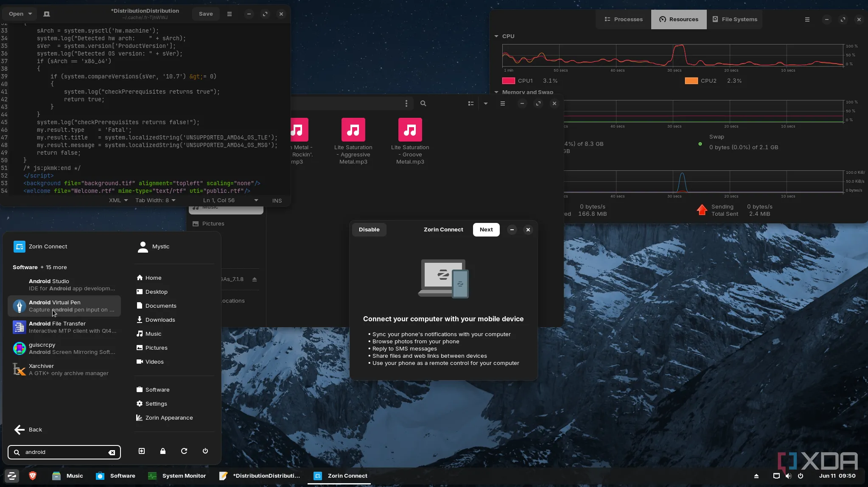This screenshot has height=487, width=868.
Task: Switch to System Monitor on taskbar
Action: [177, 476]
